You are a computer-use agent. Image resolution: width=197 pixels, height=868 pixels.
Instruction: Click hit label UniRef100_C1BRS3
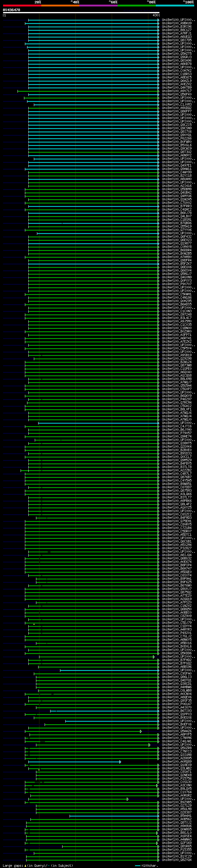[177, 74]
